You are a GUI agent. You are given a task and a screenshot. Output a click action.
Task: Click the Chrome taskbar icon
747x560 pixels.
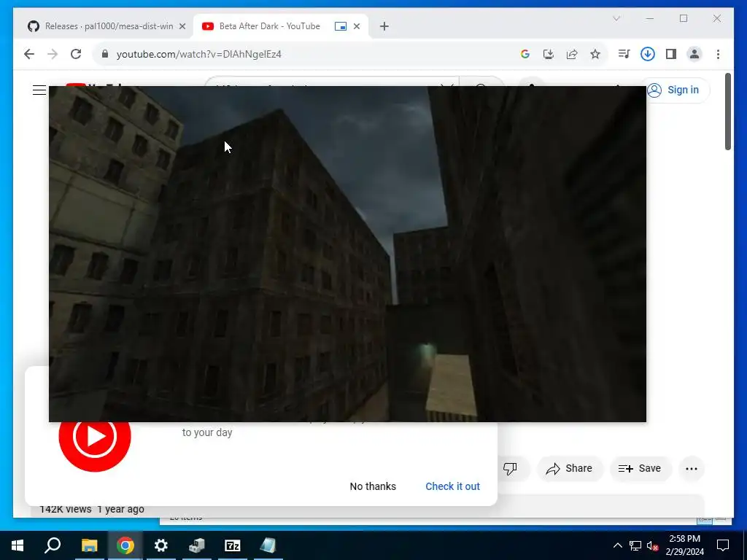[x=125, y=545]
